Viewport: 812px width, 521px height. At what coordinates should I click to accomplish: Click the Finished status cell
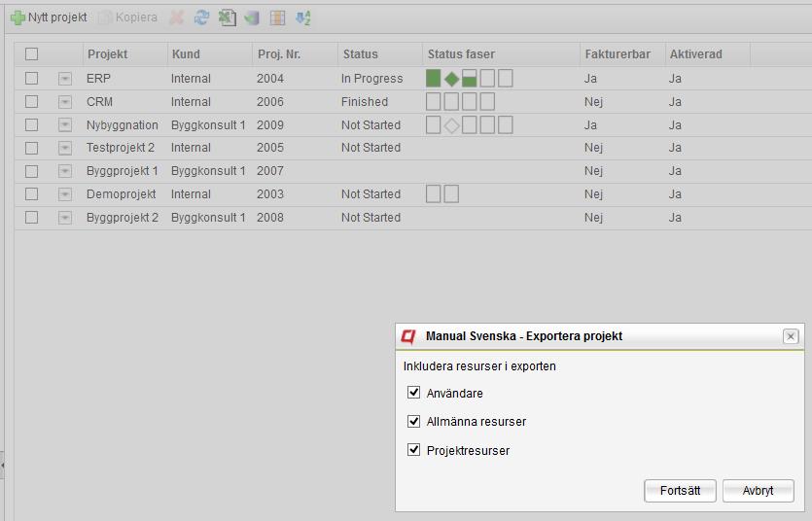365,102
